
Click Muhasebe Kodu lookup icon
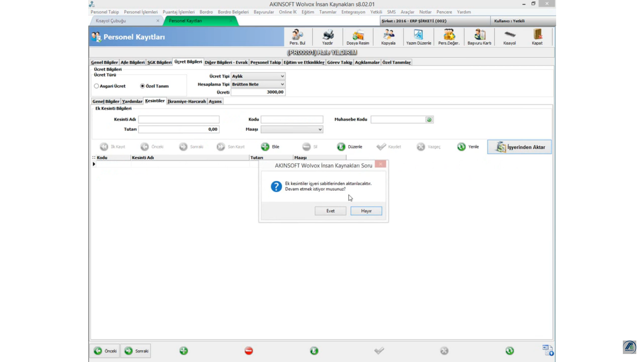[x=429, y=120]
